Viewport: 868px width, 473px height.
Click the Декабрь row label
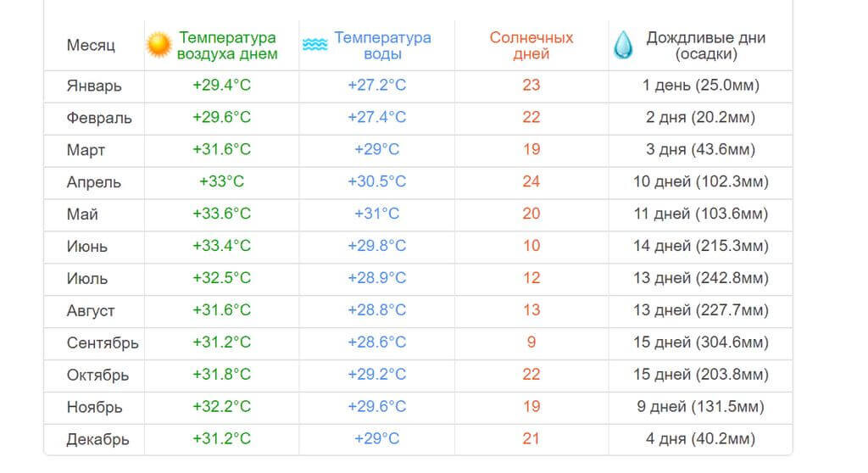pyautogui.click(x=97, y=439)
